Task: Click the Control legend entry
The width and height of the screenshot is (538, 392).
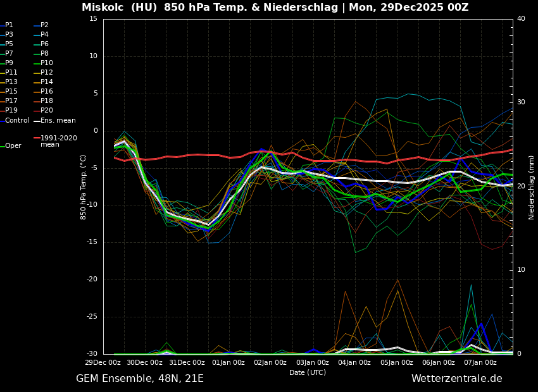Action: pyautogui.click(x=16, y=120)
